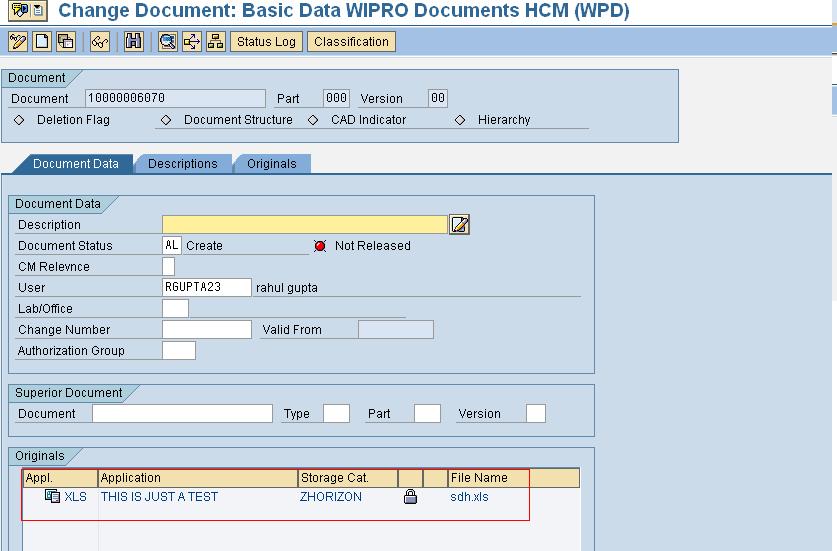
Task: Click the sdh.xls file name
Action: coord(469,497)
